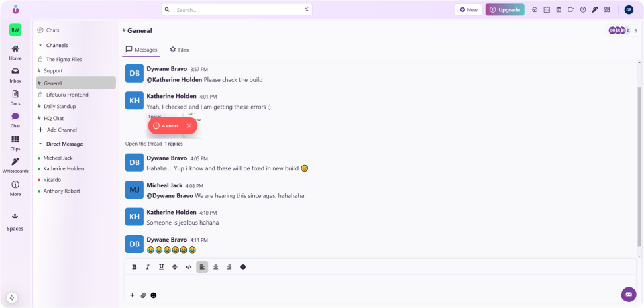Select left text alignment
The width and height of the screenshot is (644, 308).
coord(202,267)
